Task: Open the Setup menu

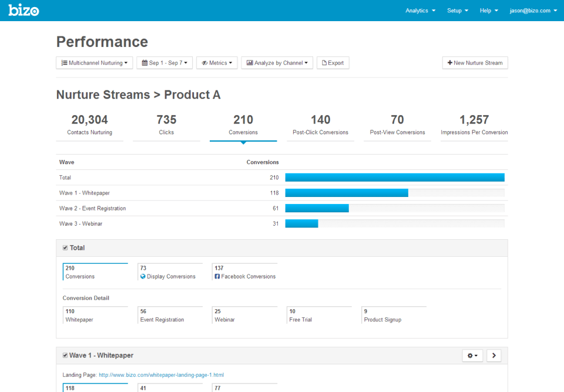Action: [x=458, y=11]
